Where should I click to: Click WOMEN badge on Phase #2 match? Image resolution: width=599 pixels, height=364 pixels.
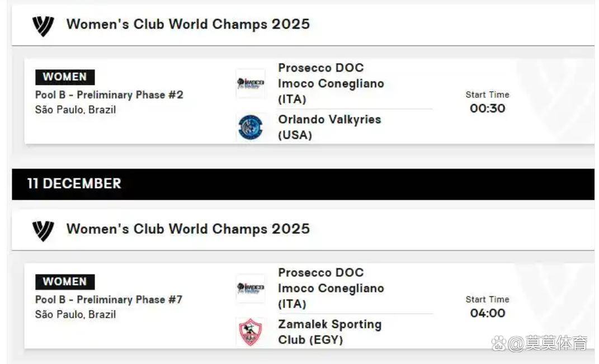tap(65, 77)
